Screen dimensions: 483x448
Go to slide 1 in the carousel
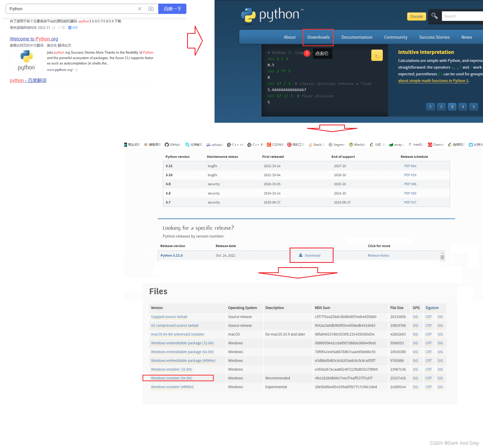430,107
